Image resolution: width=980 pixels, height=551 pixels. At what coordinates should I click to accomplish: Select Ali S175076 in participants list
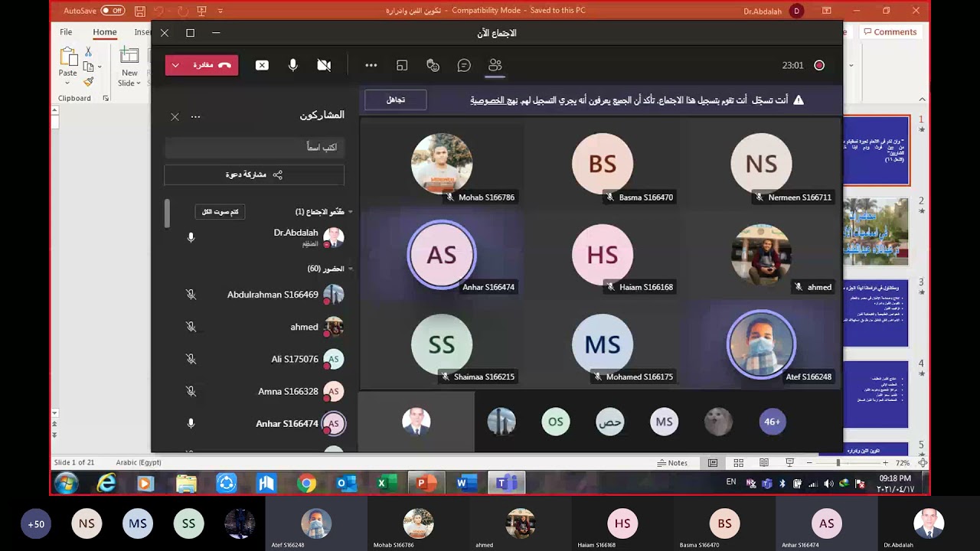coord(254,359)
